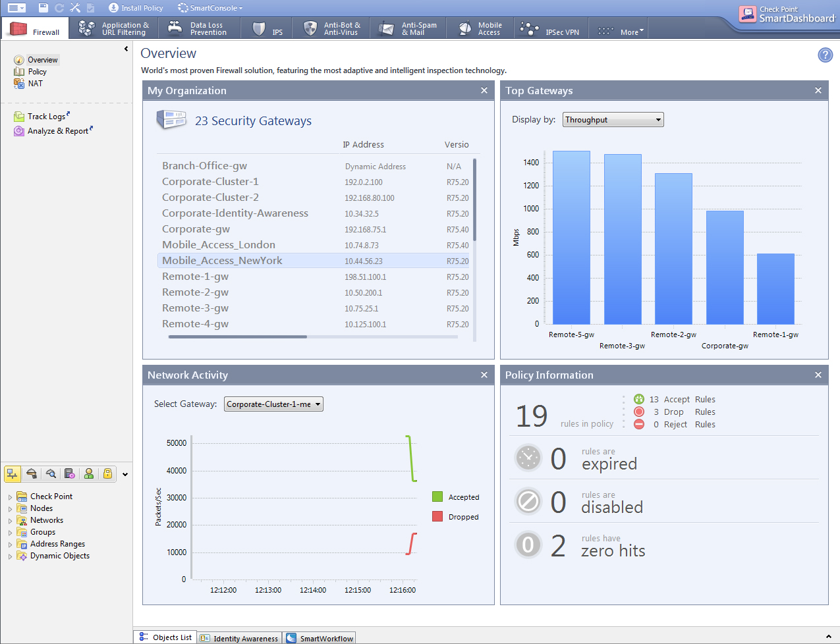The height and width of the screenshot is (644, 840).
Task: Open the Data Loss Prevention tab
Action: 199,28
